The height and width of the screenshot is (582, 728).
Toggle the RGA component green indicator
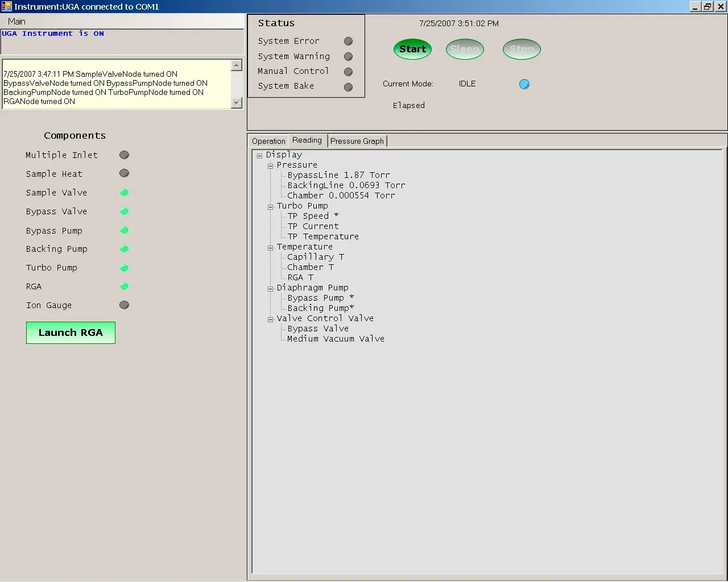[124, 286]
